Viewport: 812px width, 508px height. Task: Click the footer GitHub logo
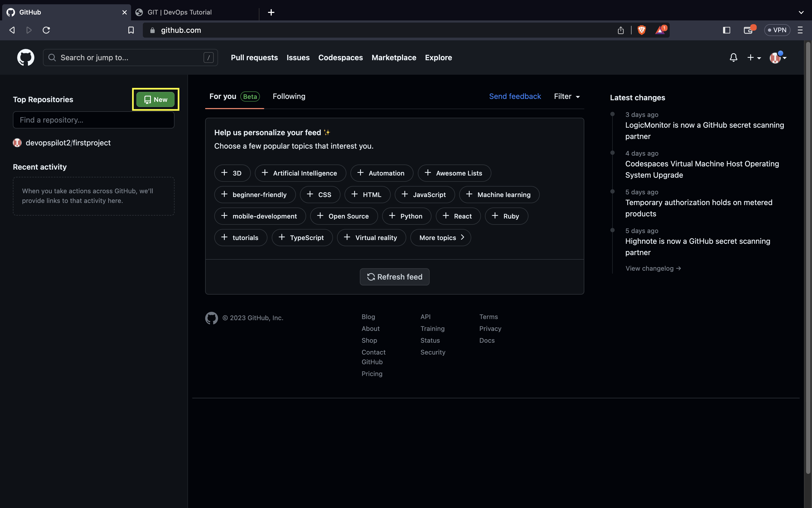point(211,318)
